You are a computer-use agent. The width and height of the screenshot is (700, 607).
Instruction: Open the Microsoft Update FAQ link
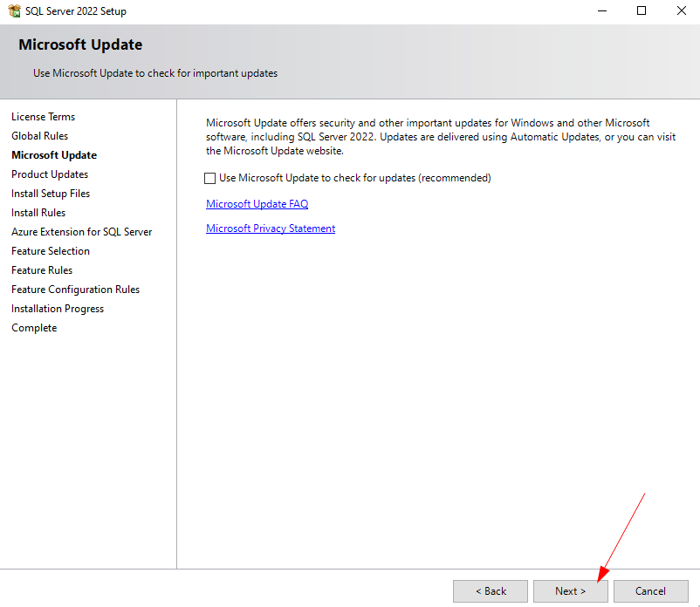pos(257,204)
